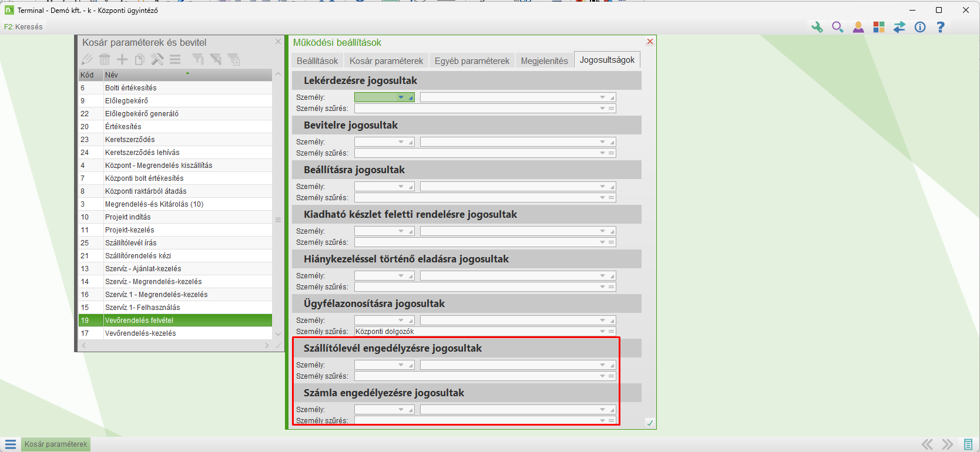Viewport: 980px width, 452px height.
Task: Confirm with the green checkmark in Működési beállítások
Action: [x=650, y=423]
